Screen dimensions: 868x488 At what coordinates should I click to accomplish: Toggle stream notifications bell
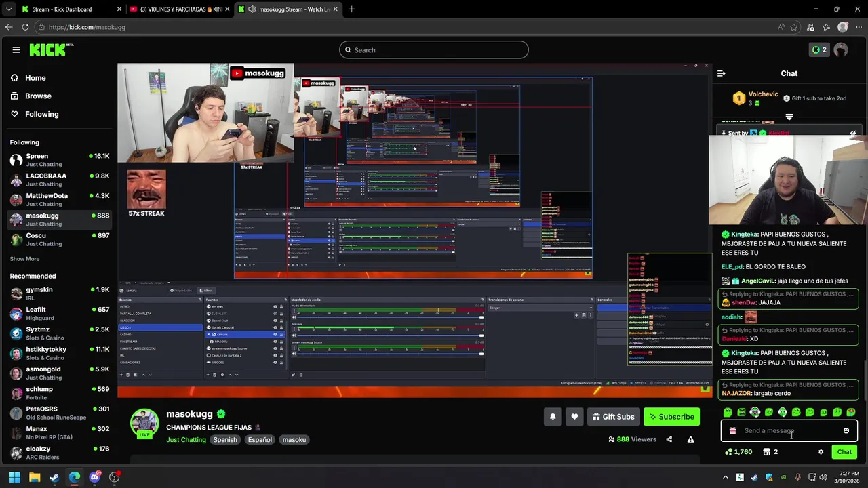click(553, 417)
